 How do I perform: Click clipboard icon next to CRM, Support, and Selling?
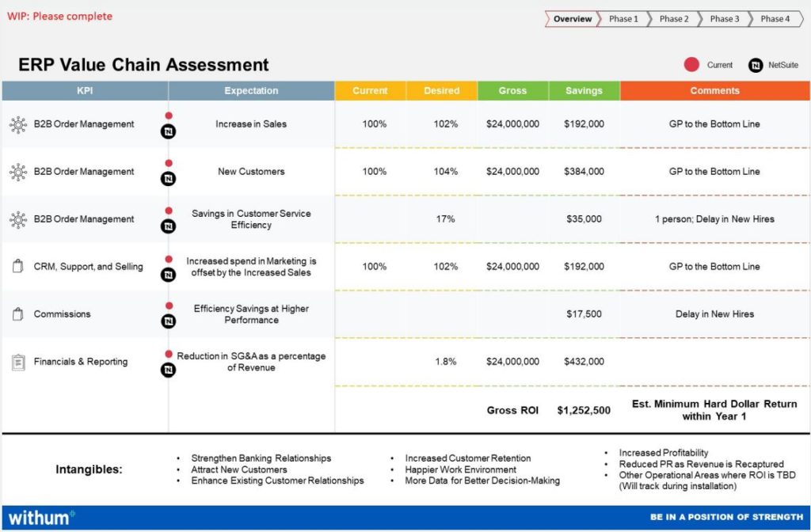coord(17,267)
